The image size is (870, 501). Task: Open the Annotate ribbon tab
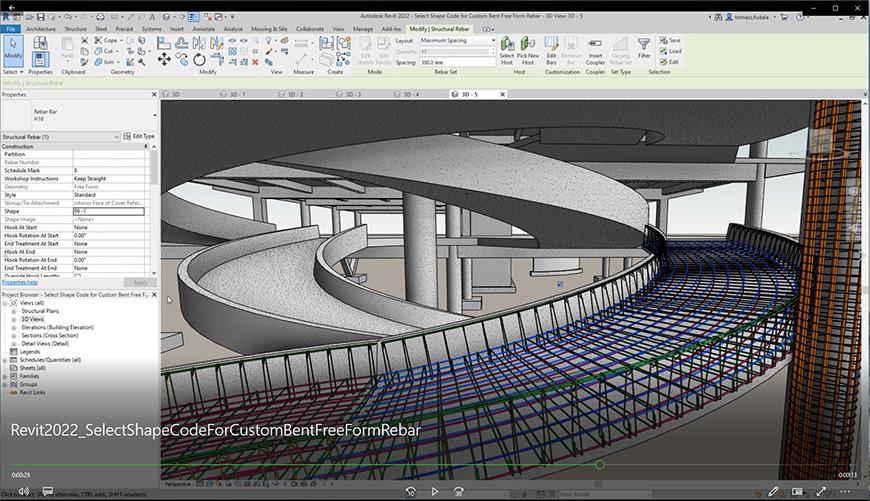(x=204, y=29)
